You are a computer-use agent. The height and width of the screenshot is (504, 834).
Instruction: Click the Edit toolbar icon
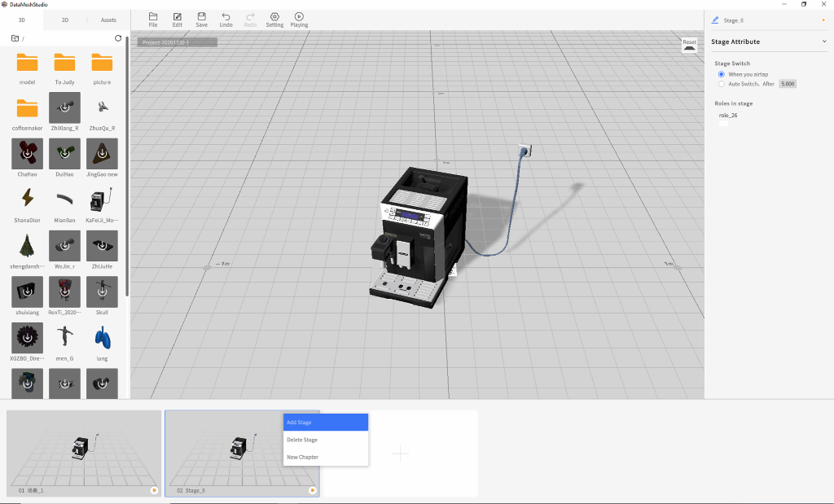(177, 20)
